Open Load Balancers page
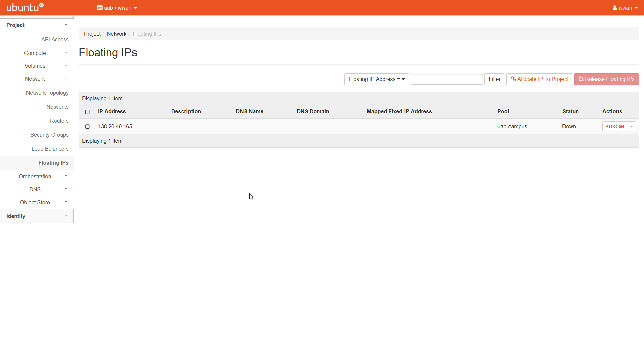The image size is (644, 362). [50, 149]
